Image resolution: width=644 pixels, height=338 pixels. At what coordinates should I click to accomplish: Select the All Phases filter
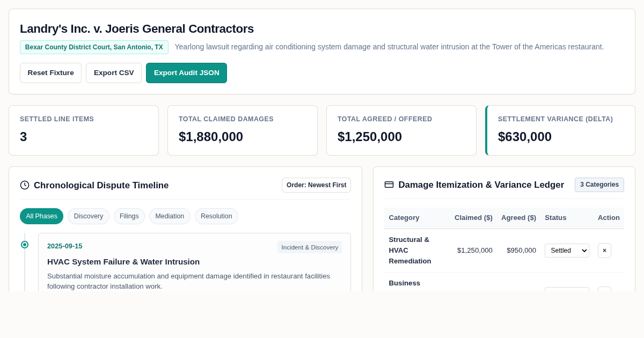[41, 216]
